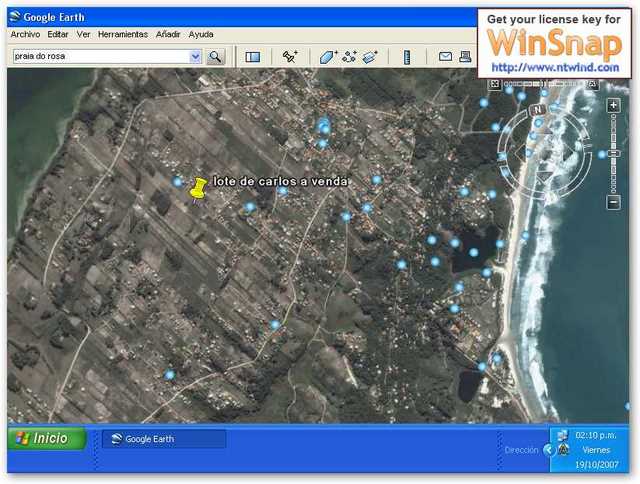The width and height of the screenshot is (640, 484).
Task: Open the Añadir menu
Action: pyautogui.click(x=168, y=35)
